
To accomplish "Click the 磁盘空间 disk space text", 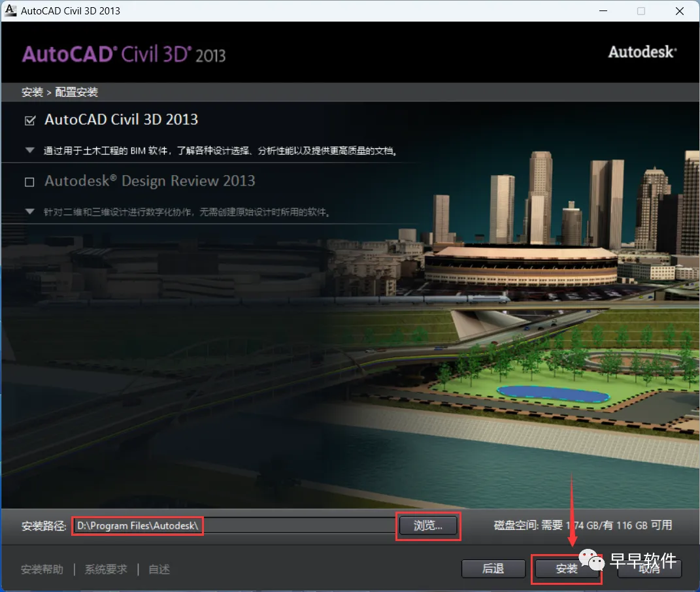I will pos(583,525).
